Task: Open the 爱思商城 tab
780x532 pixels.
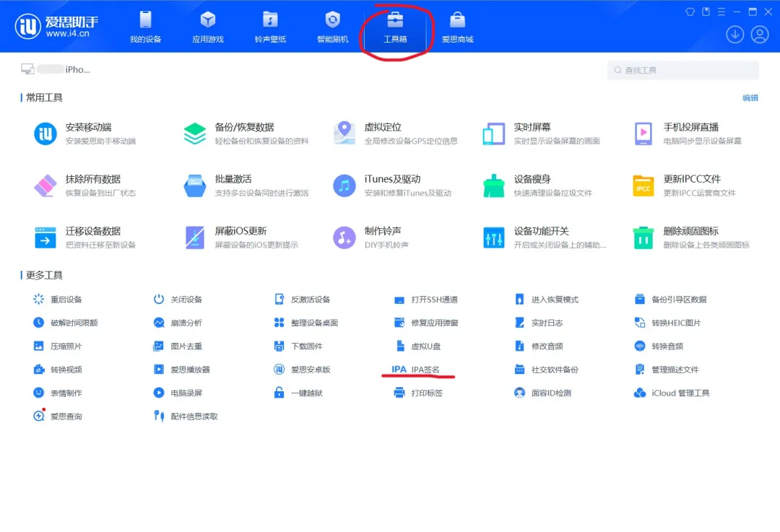Action: tap(457, 27)
